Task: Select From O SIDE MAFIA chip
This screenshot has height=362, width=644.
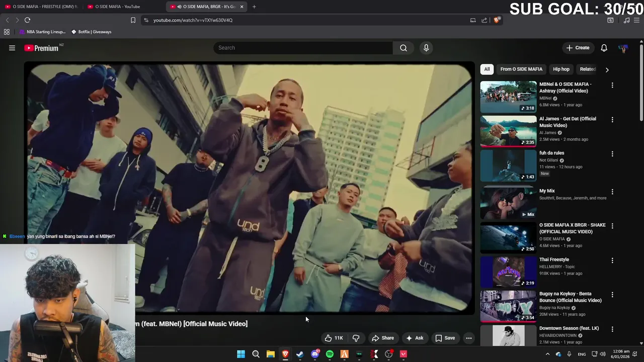Action: coord(521,69)
